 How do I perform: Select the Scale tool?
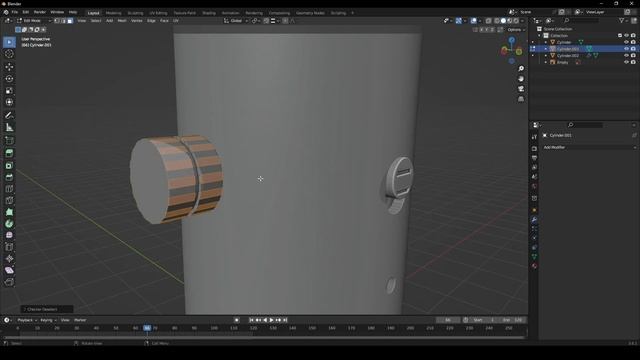pos(9,90)
